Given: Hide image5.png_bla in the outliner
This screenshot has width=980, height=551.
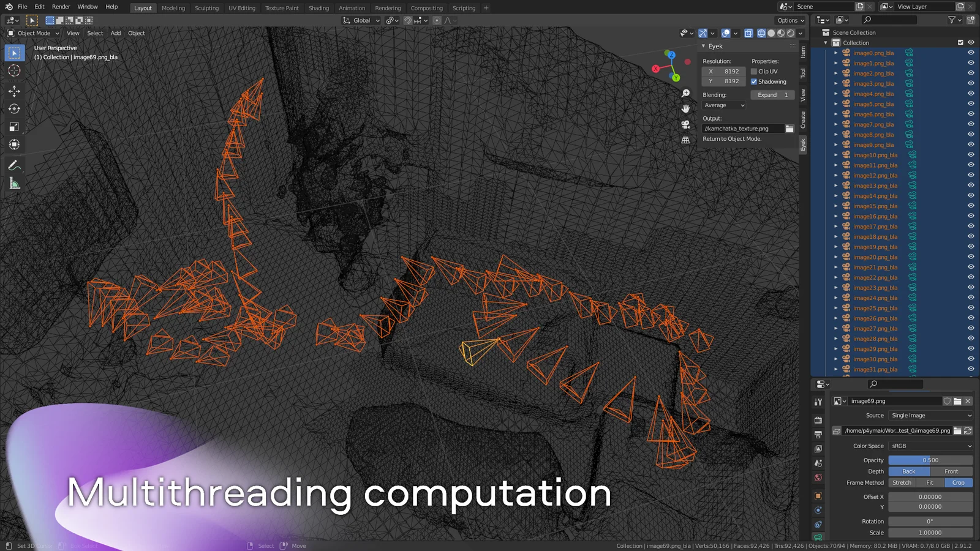Looking at the screenshot, I should click(x=971, y=103).
